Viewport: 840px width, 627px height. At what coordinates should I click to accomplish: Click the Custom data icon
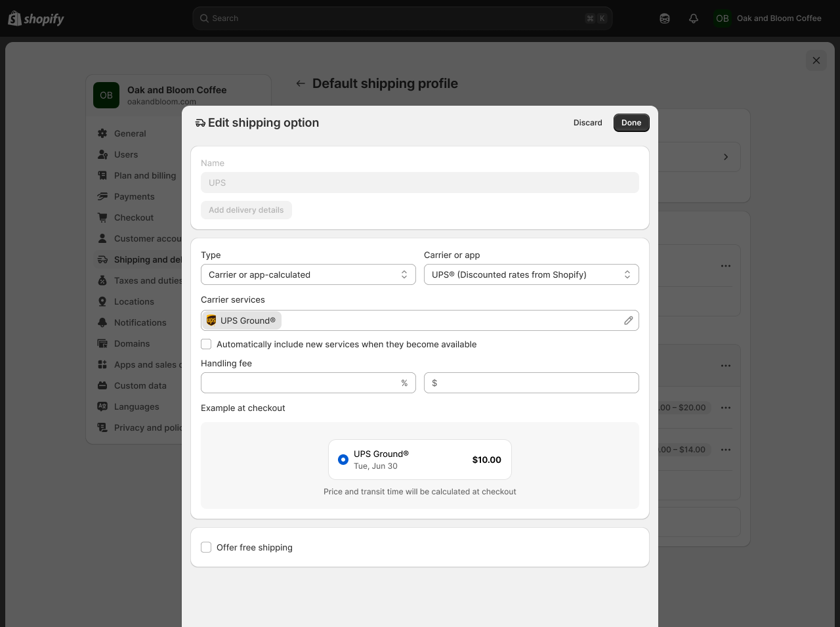pyautogui.click(x=102, y=385)
